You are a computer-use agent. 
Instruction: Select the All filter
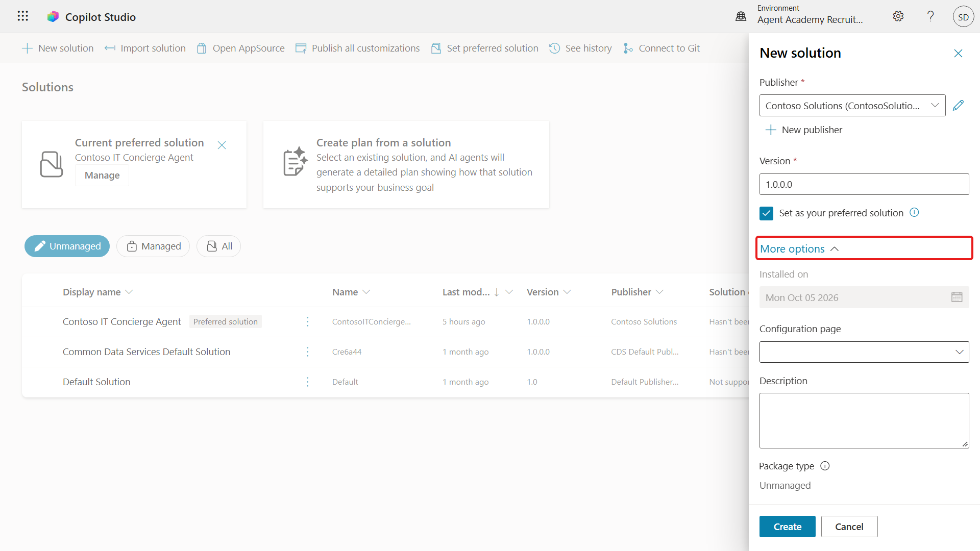[x=218, y=246]
